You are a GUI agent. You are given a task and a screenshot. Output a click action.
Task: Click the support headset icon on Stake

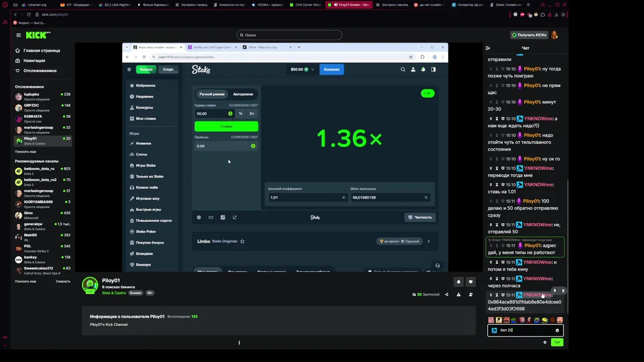coord(437,265)
